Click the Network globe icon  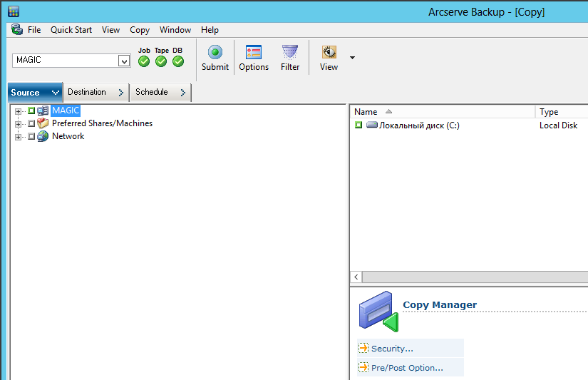point(43,136)
